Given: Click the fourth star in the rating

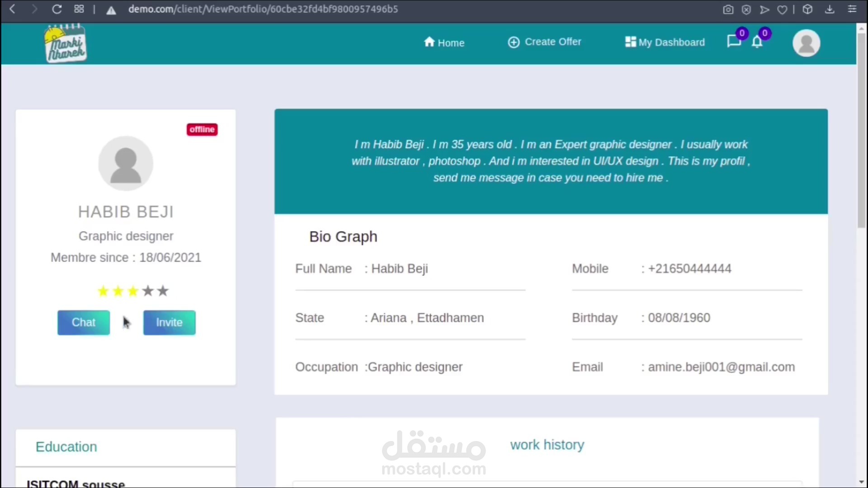Looking at the screenshot, I should (148, 291).
